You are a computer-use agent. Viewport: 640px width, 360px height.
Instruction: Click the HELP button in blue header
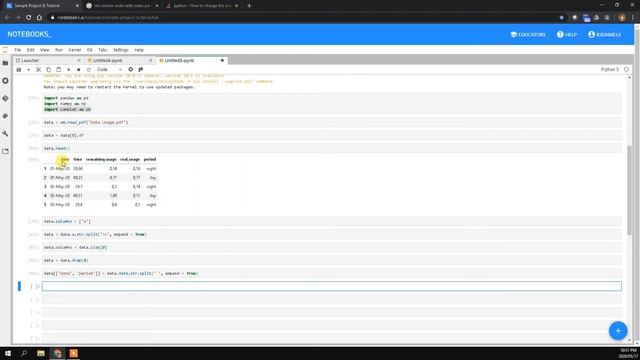(567, 35)
